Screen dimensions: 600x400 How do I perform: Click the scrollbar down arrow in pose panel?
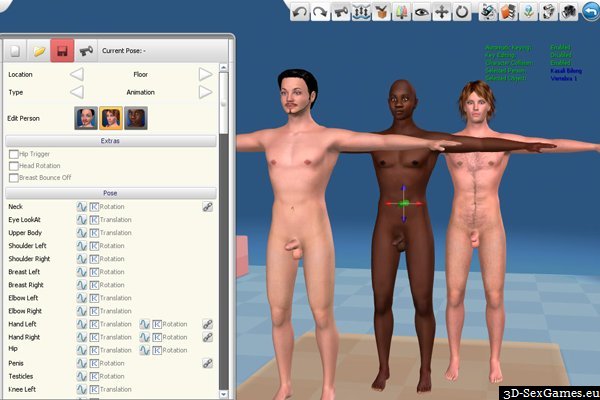[225, 394]
